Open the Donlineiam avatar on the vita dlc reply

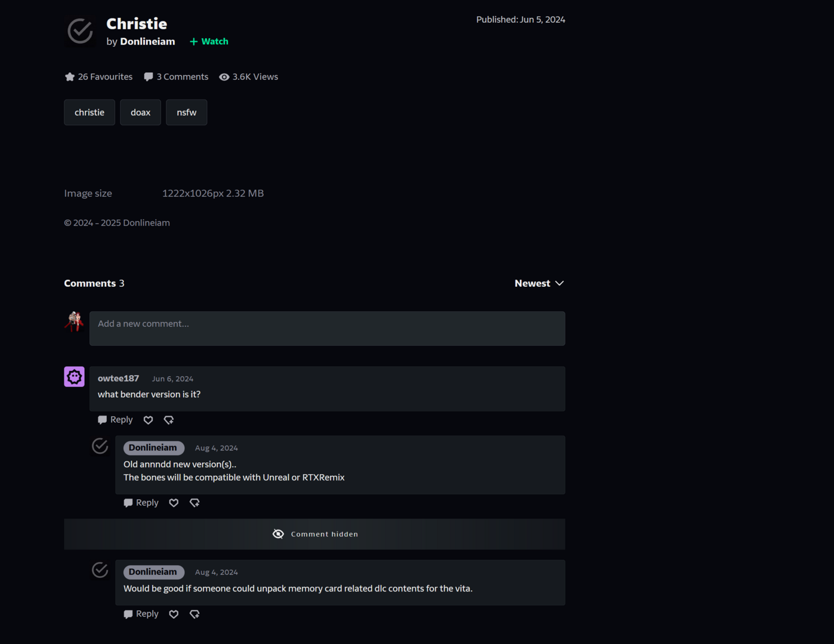(100, 570)
